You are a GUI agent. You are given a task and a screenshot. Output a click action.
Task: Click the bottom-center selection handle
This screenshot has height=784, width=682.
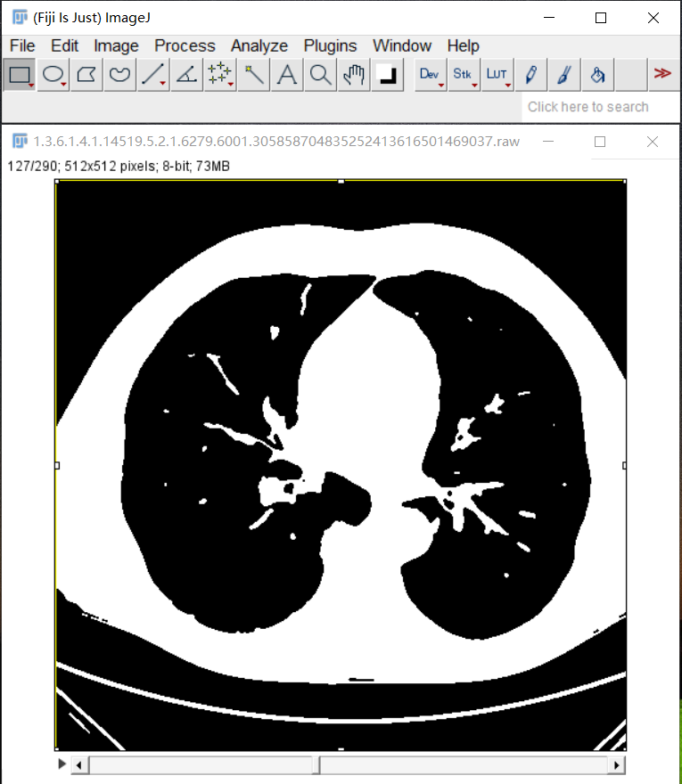pos(341,749)
